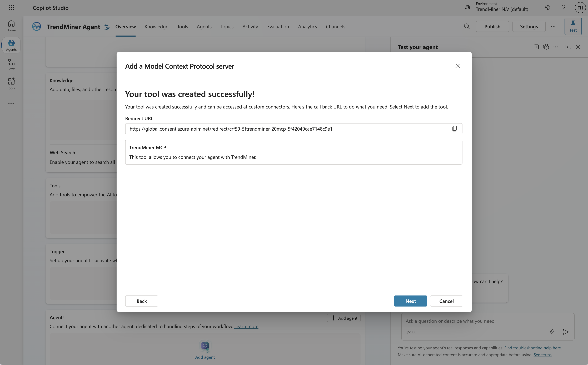Viewport: 588px width, 365px height.
Task: Attach a file in test chat
Action: pos(552,332)
